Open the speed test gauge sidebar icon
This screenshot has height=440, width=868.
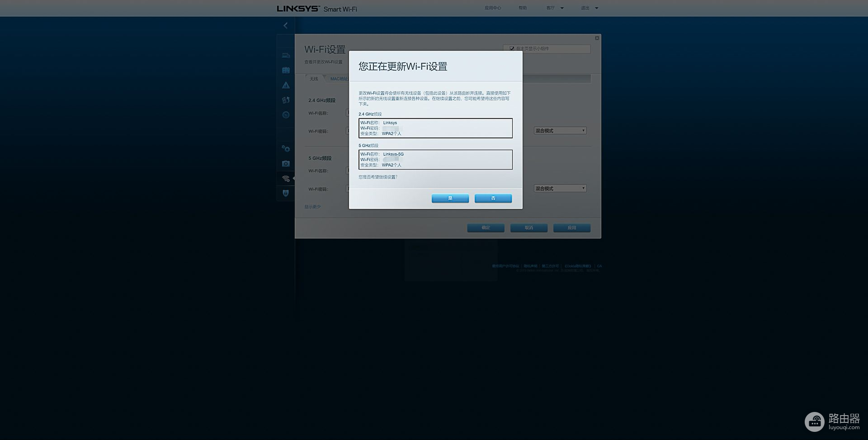pos(286,115)
